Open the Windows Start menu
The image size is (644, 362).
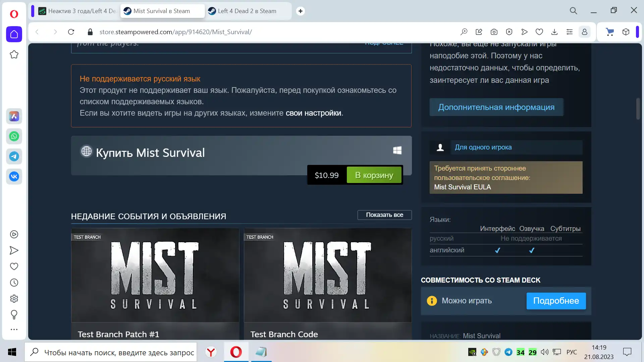[x=12, y=352]
